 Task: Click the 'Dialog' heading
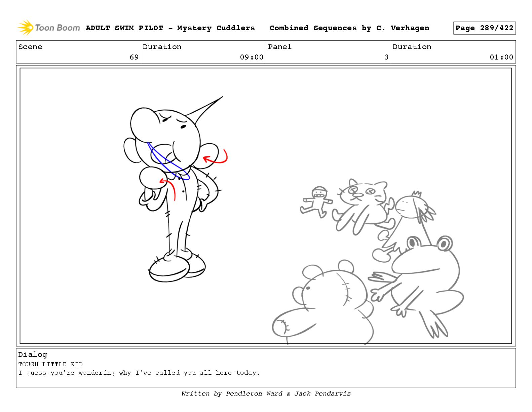[x=33, y=354]
